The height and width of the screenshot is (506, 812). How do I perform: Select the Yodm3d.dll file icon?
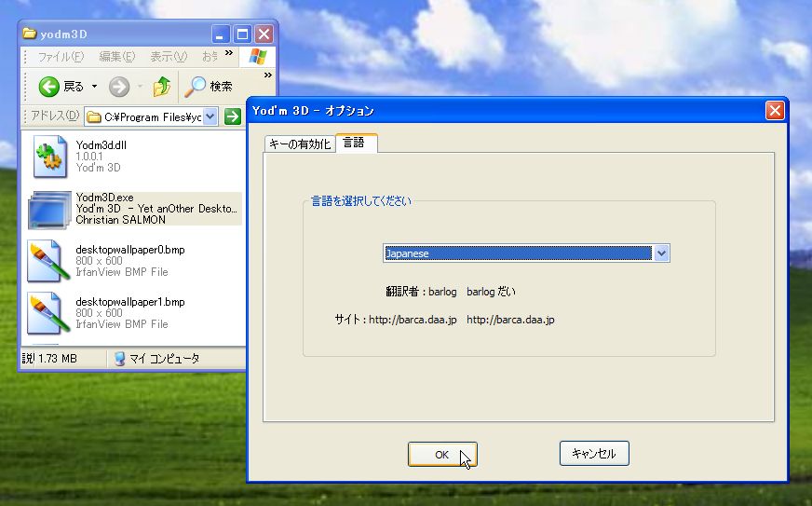pos(49,157)
